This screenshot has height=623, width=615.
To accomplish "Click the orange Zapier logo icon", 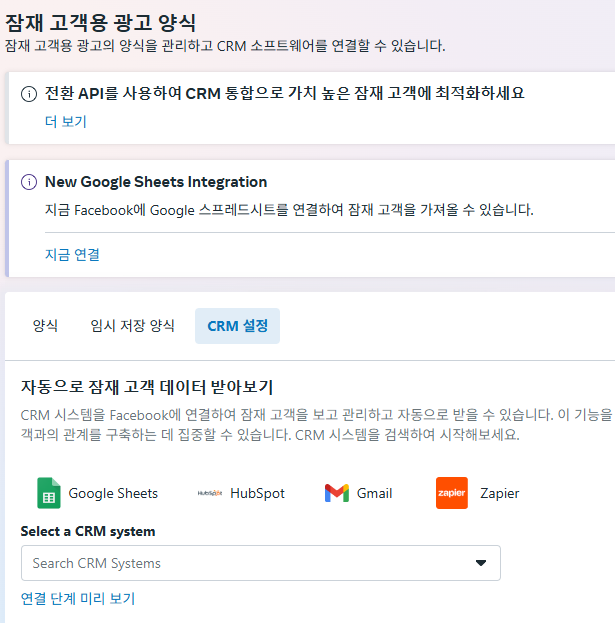I will [x=452, y=493].
